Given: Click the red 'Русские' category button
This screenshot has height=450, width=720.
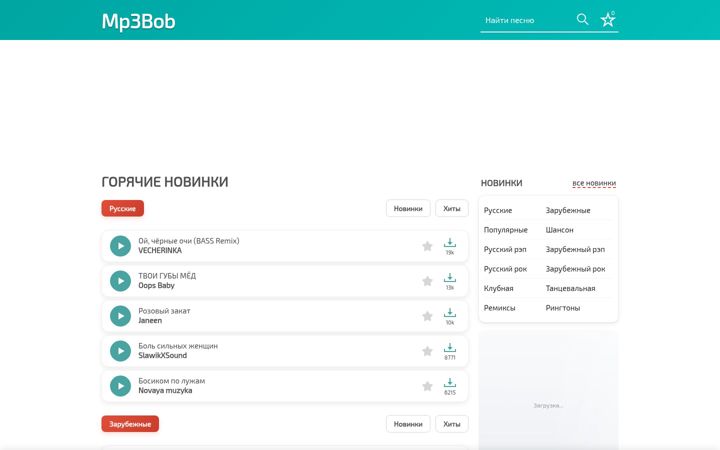Looking at the screenshot, I should [x=123, y=208].
